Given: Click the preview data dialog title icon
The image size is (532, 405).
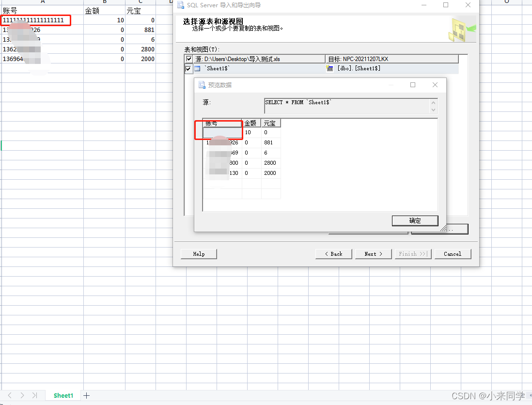Looking at the screenshot, I should [202, 85].
